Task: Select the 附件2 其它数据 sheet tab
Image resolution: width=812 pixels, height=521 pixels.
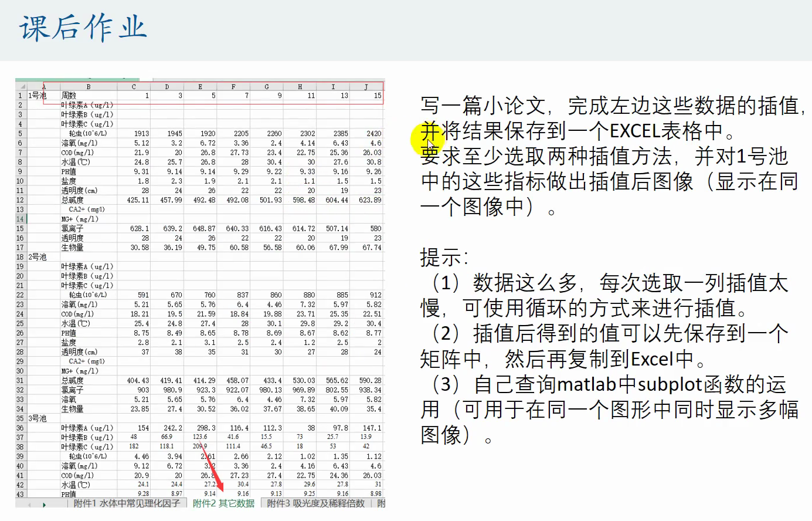Action: click(x=223, y=503)
